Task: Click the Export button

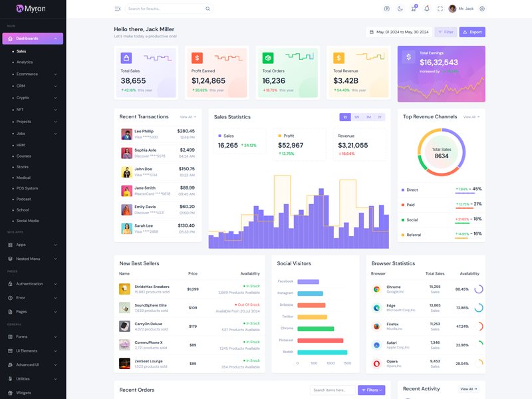Action: click(x=472, y=32)
